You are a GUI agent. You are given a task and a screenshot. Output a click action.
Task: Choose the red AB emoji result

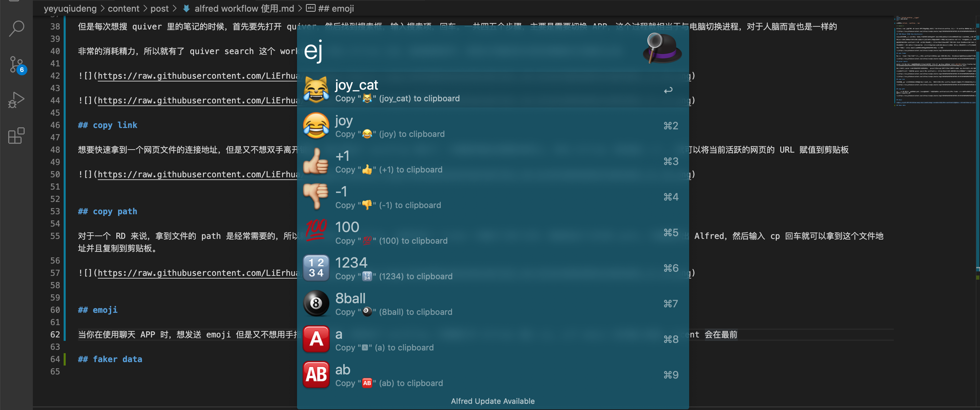point(493,375)
